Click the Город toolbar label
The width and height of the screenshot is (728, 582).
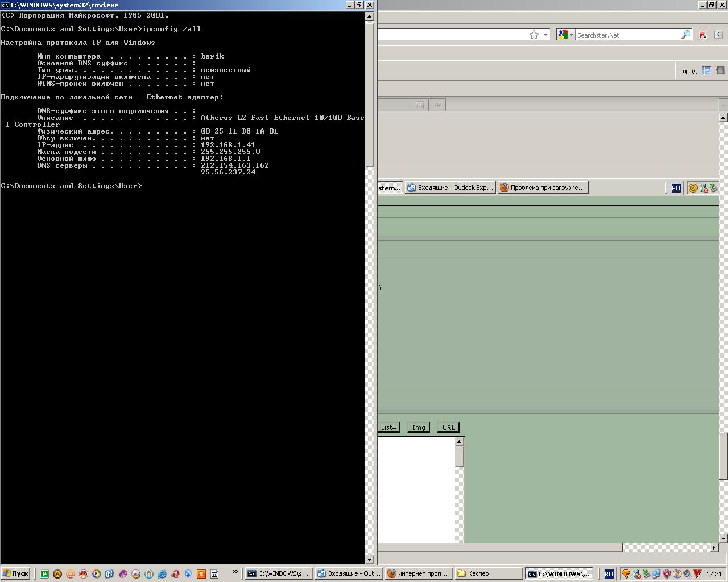point(688,71)
